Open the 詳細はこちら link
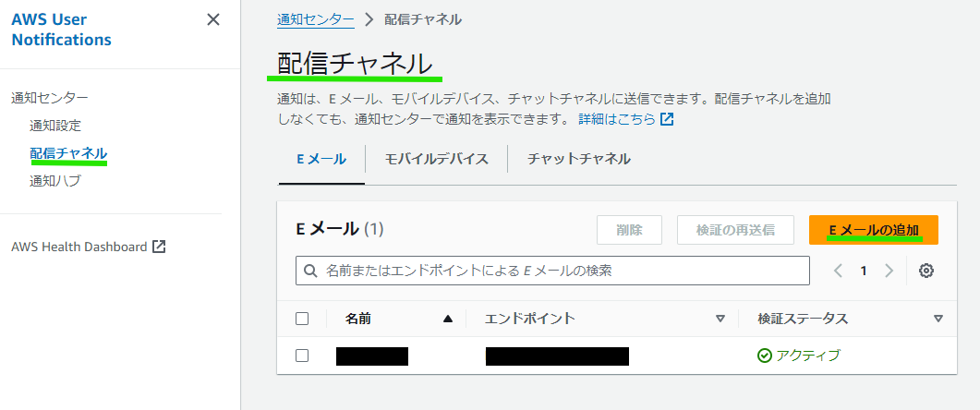Screen dimensions: 980x410 point(617,119)
